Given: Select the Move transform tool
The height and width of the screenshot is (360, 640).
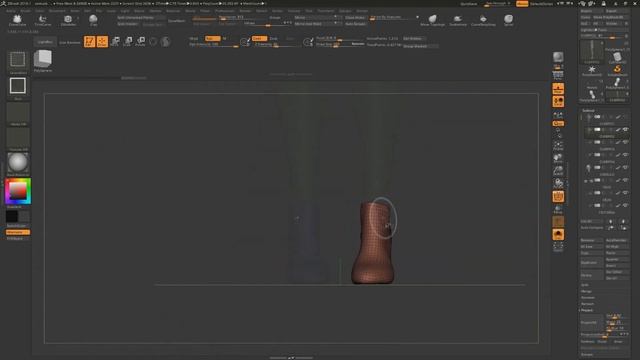Looking at the screenshot, I should coord(115,41).
